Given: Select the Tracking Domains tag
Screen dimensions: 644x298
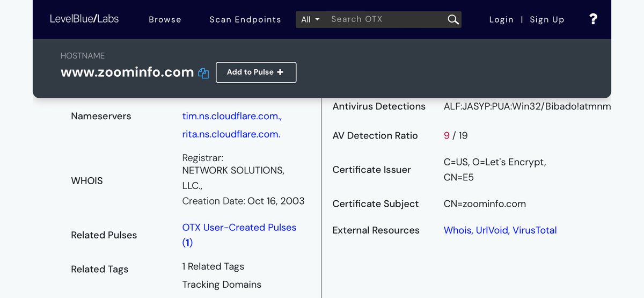Looking at the screenshot, I should tap(222, 285).
